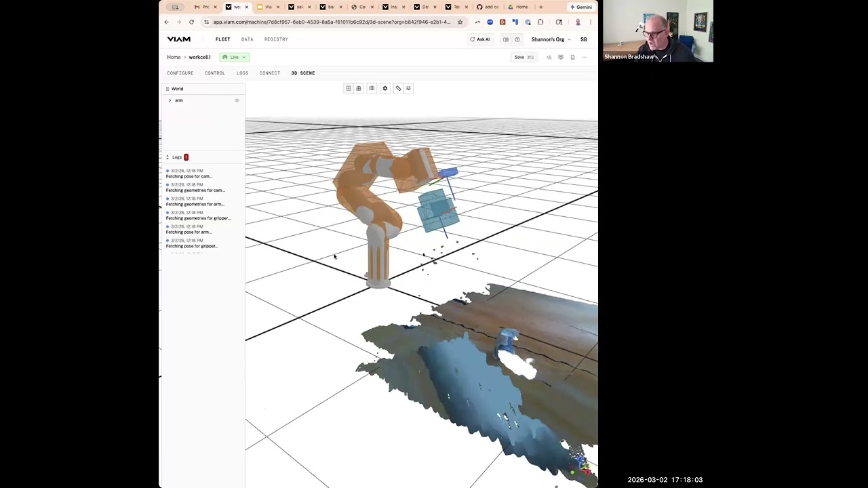This screenshot has width=868, height=488.
Task: Open the Fleet section
Action: (x=223, y=39)
